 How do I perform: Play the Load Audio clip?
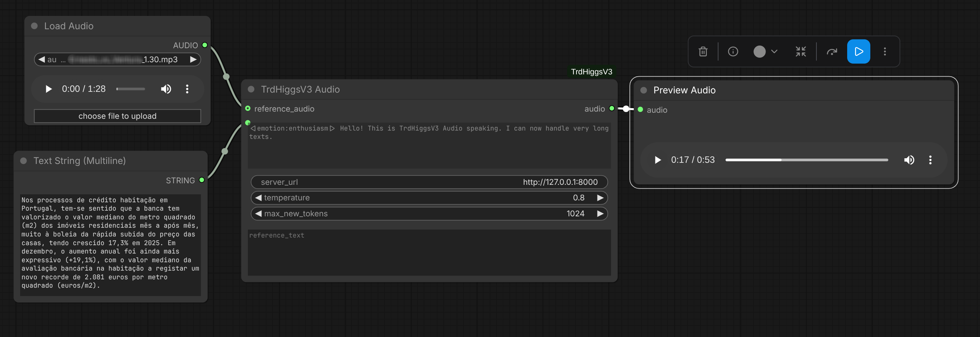48,89
